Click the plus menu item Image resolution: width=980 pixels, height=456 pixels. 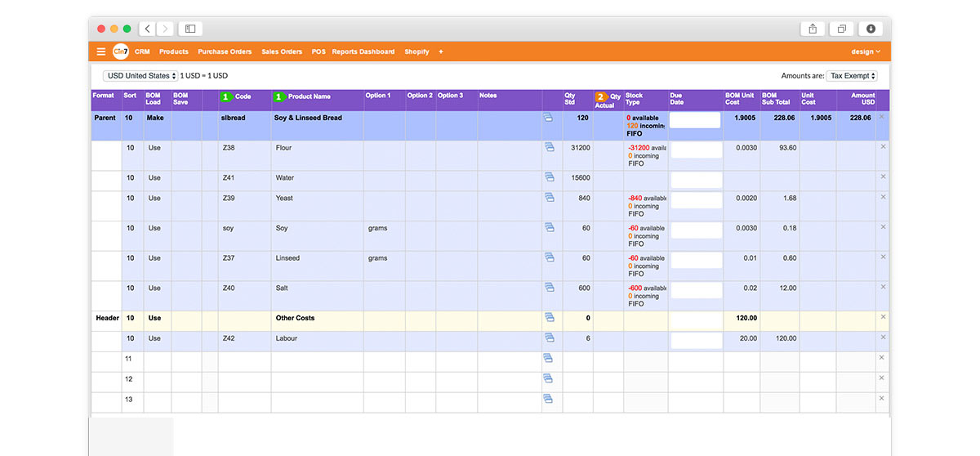pos(441,51)
